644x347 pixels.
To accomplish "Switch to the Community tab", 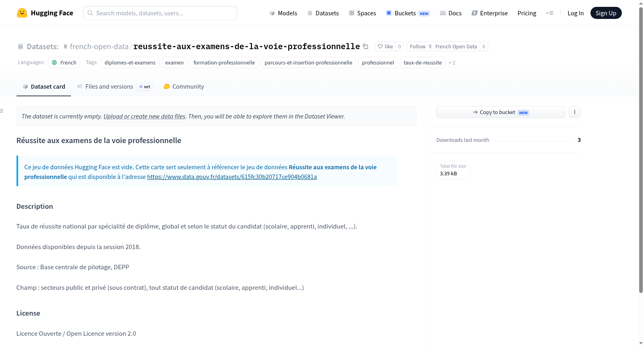I will pos(184,86).
